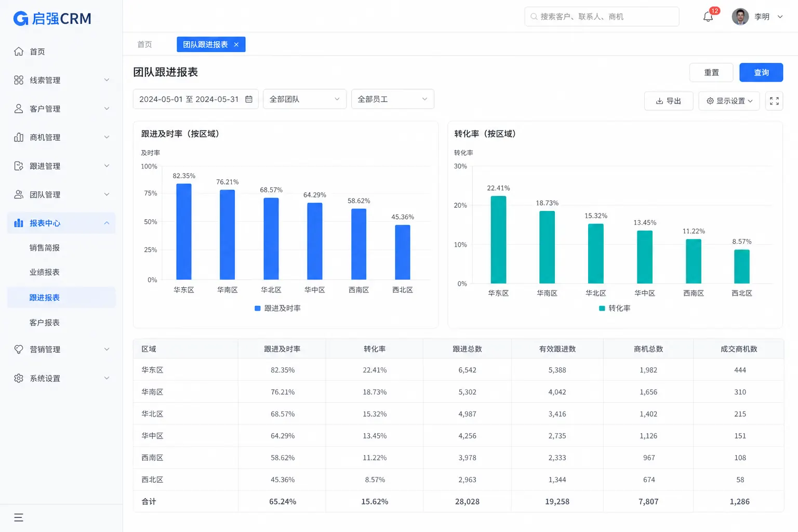
Task: Click the 华东区 teal bar 22.41%
Action: click(x=498, y=240)
